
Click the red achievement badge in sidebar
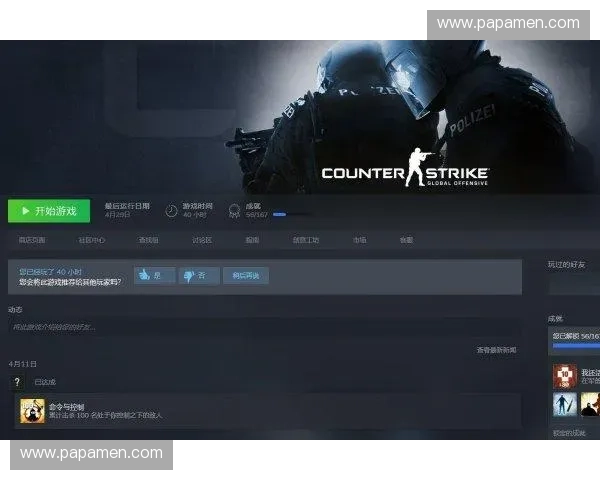pyautogui.click(x=565, y=376)
